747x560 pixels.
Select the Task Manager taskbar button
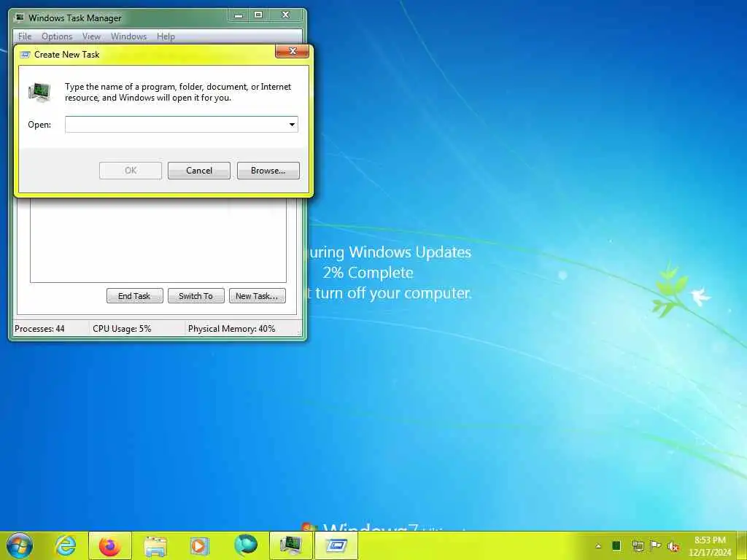291,545
